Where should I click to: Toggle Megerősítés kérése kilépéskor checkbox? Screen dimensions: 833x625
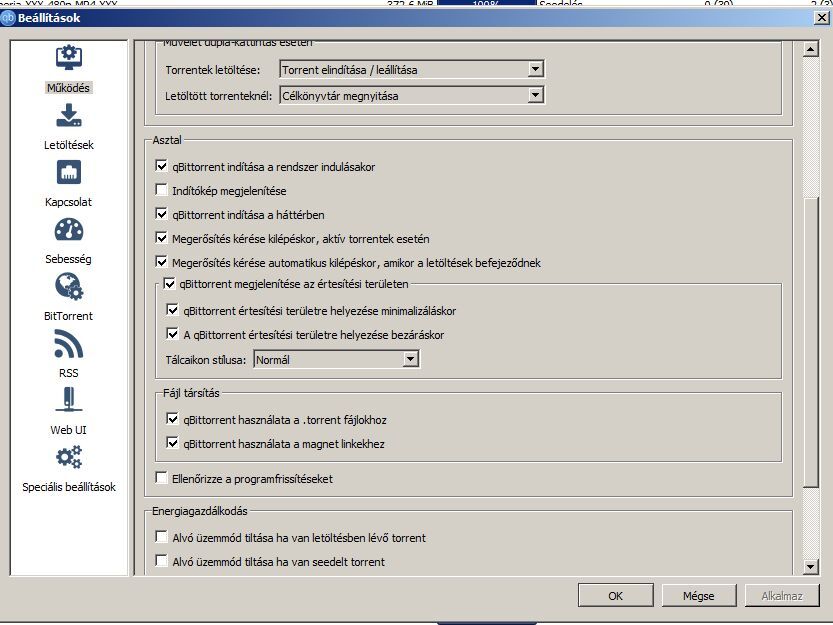[161, 238]
